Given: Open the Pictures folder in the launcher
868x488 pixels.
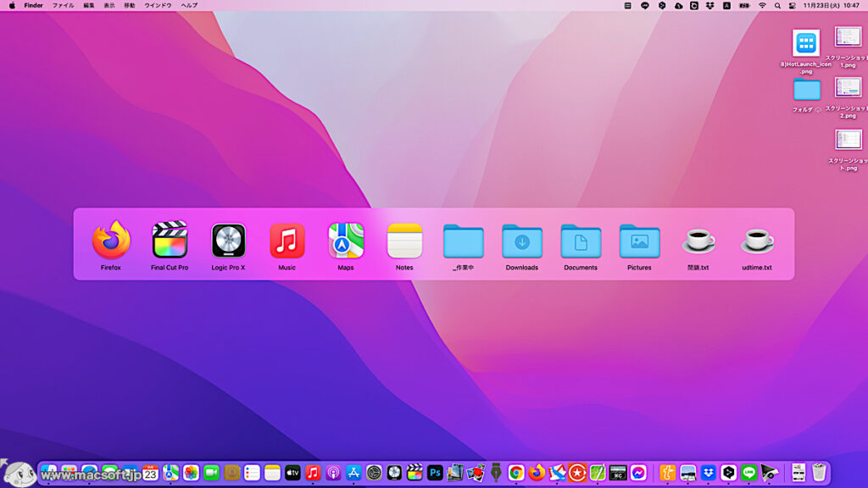Looking at the screenshot, I should [639, 241].
